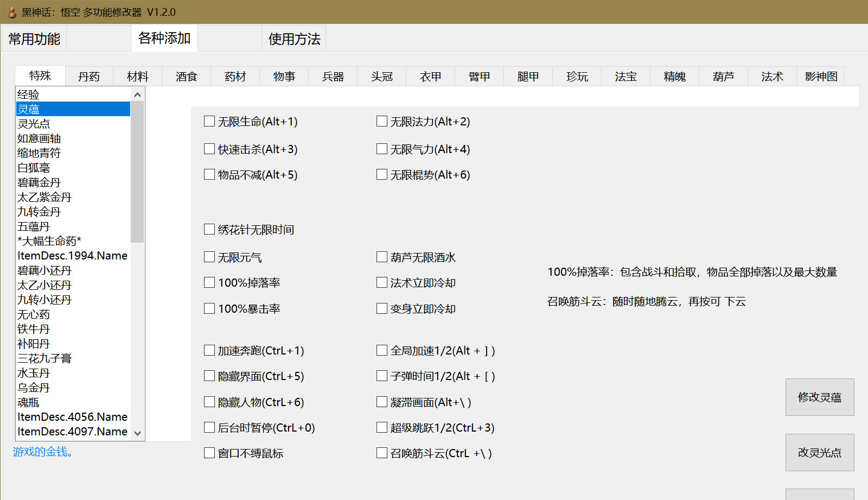Pick ItemDesc.1994.Name list entry
Viewport: 868px width, 500px height.
73,256
